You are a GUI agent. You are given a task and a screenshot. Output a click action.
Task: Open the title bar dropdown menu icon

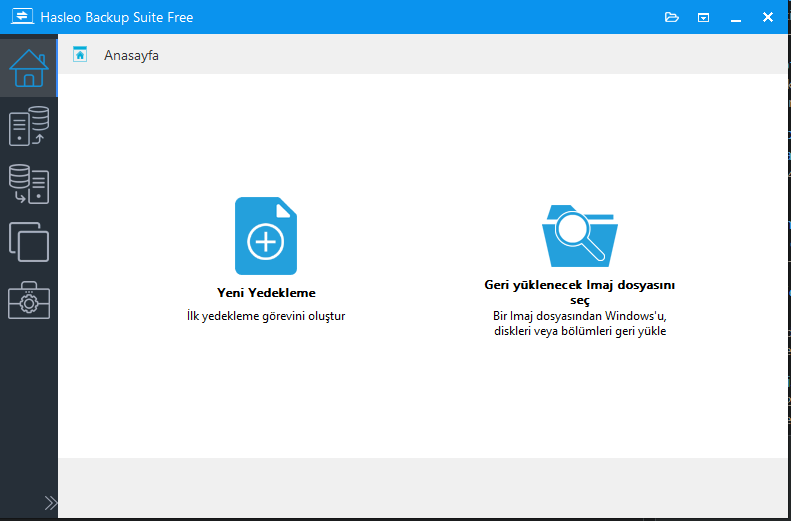(x=703, y=18)
